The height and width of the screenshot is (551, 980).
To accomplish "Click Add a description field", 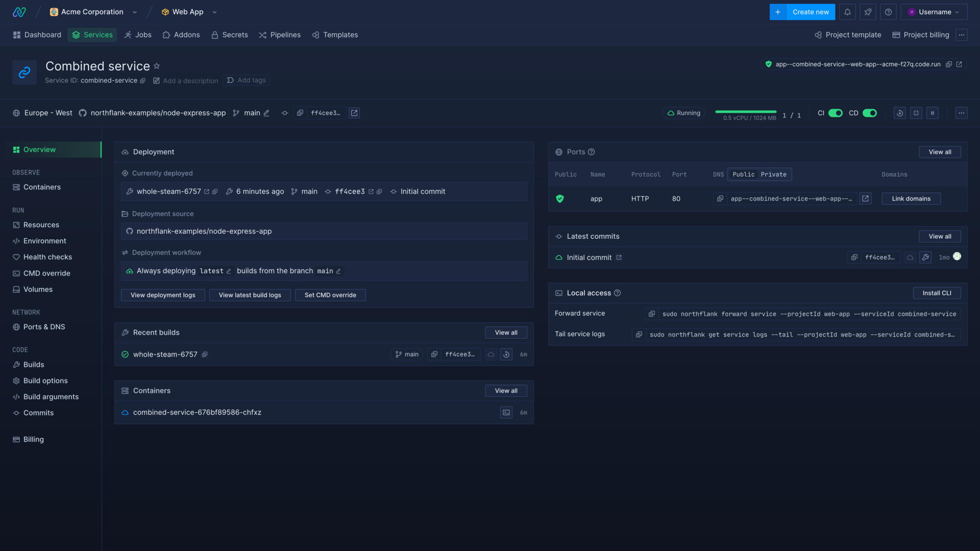I will 186,81.
